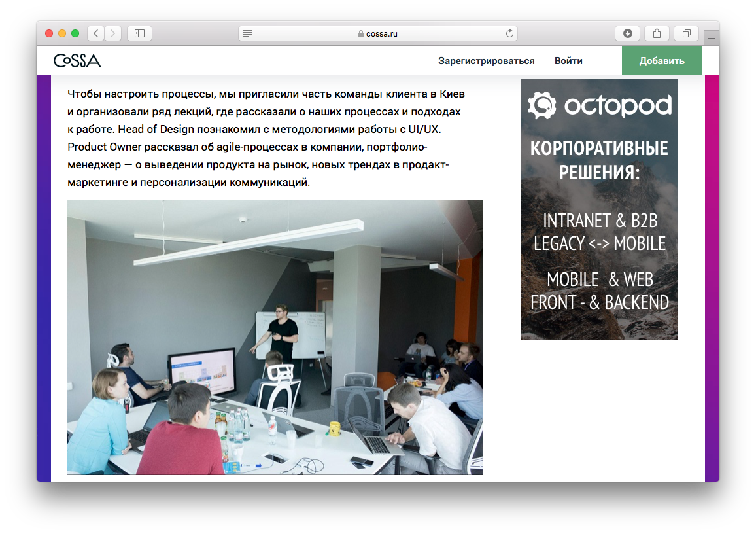Show the tab overview

coord(686,33)
